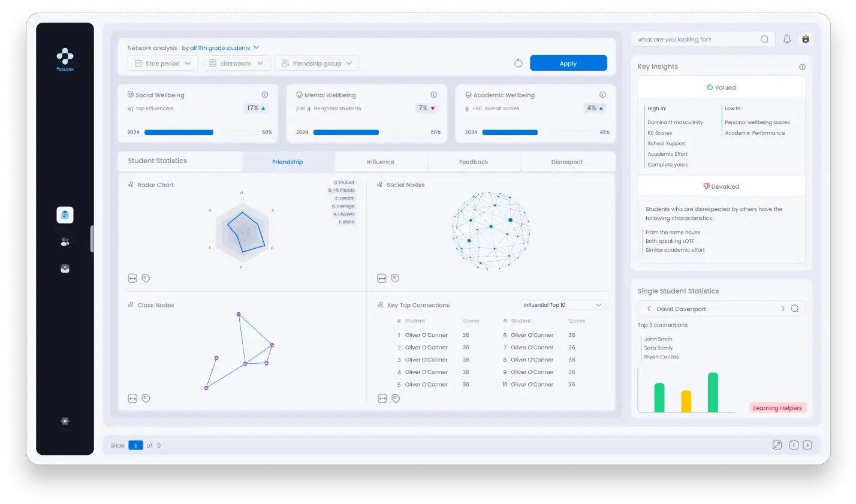Click Sara Stanly in top connections

[658, 348]
